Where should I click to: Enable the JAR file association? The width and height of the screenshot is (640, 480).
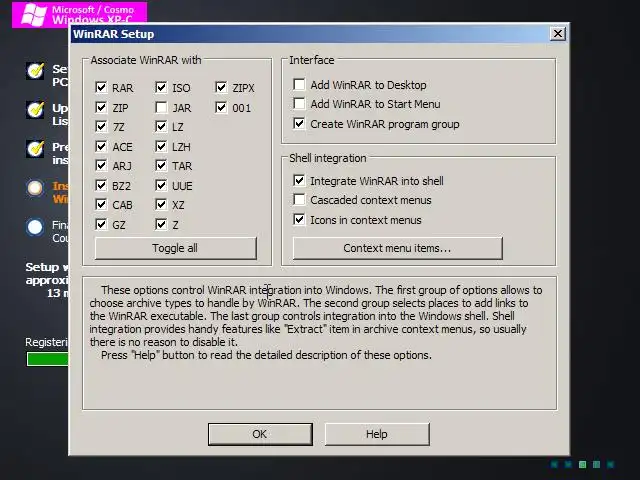[x=161, y=107]
